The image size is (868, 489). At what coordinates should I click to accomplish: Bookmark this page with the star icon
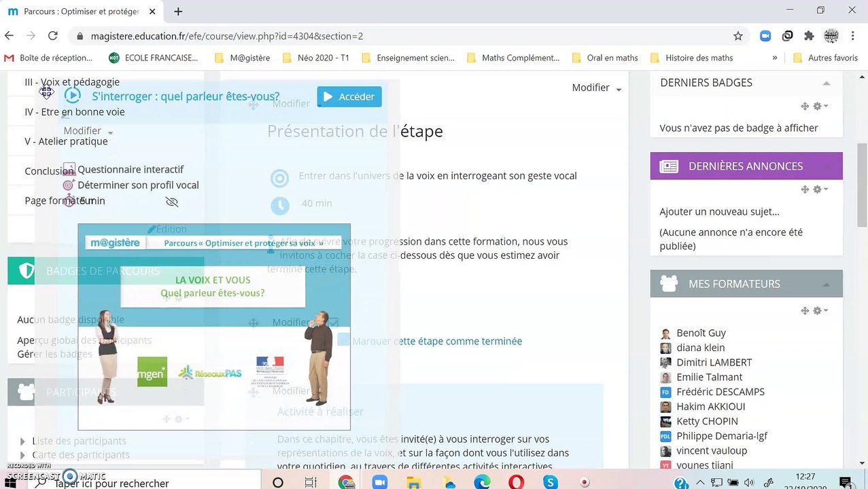point(738,36)
